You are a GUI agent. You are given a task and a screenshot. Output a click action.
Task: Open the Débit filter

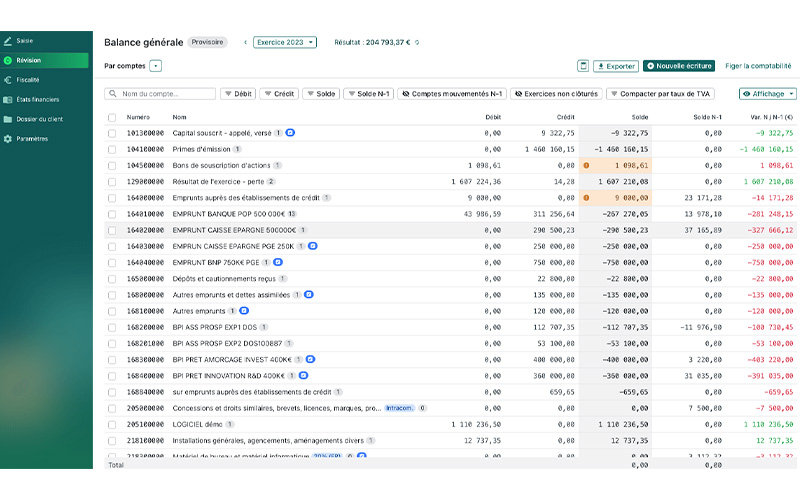(x=238, y=94)
